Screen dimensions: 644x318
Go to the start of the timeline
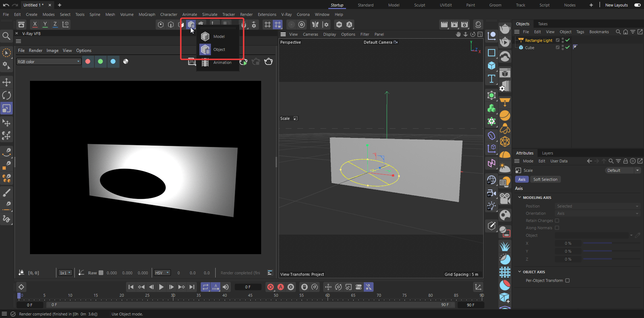[131, 287]
